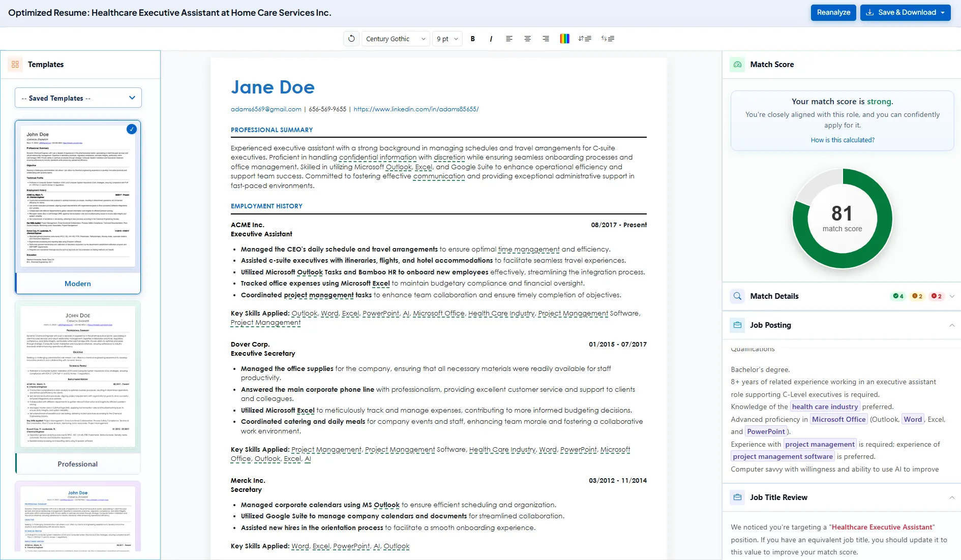Screen dimensions: 961x560
Task: Click the Job Title Review briefcase icon
Action: [737, 497]
